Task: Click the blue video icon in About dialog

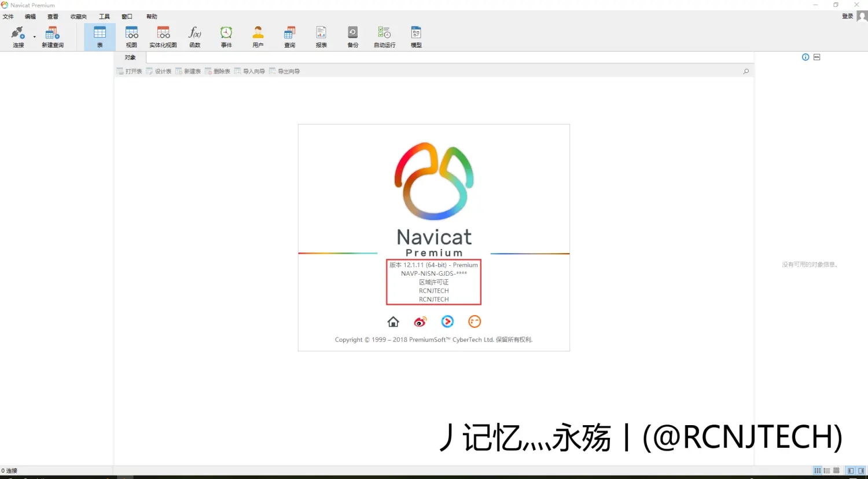Action: pyautogui.click(x=447, y=321)
